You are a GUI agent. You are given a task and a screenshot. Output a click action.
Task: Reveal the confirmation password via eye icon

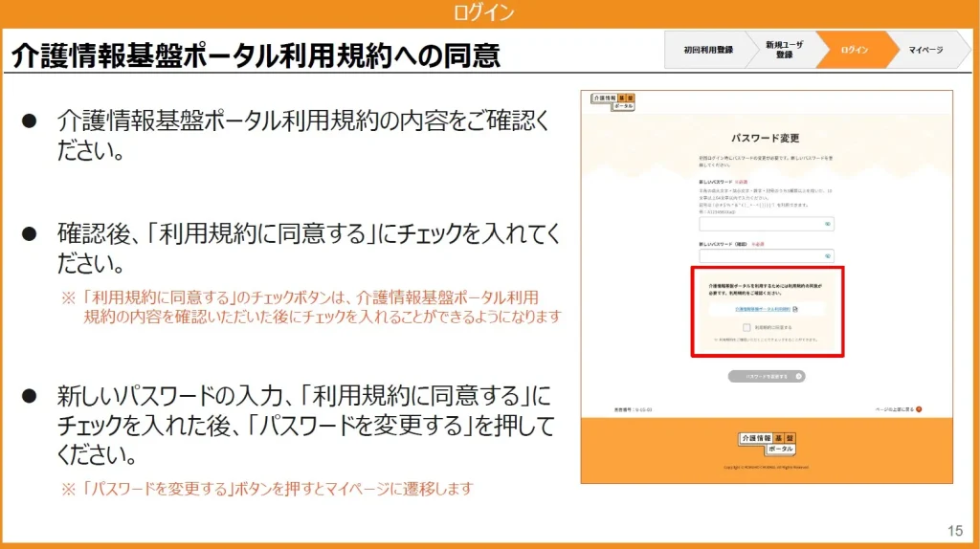click(828, 256)
